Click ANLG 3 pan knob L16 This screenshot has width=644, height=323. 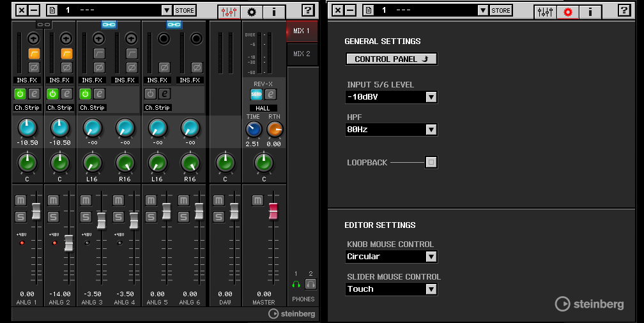coord(93,163)
